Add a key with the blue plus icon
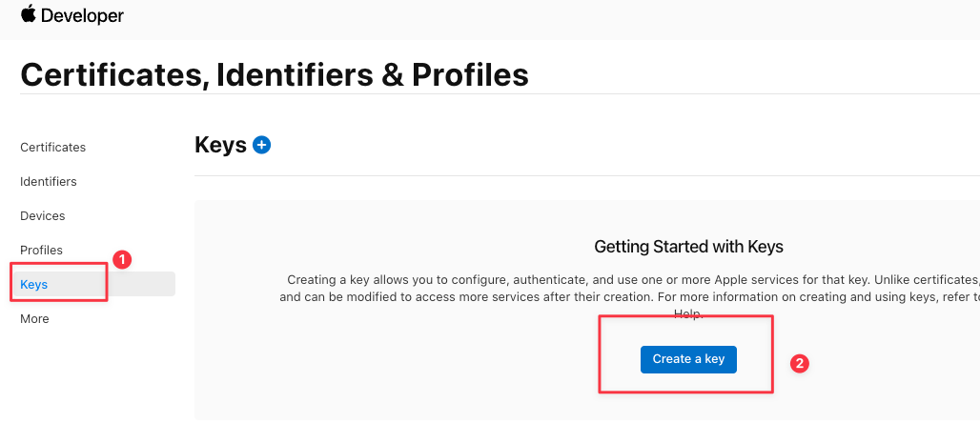 261,145
